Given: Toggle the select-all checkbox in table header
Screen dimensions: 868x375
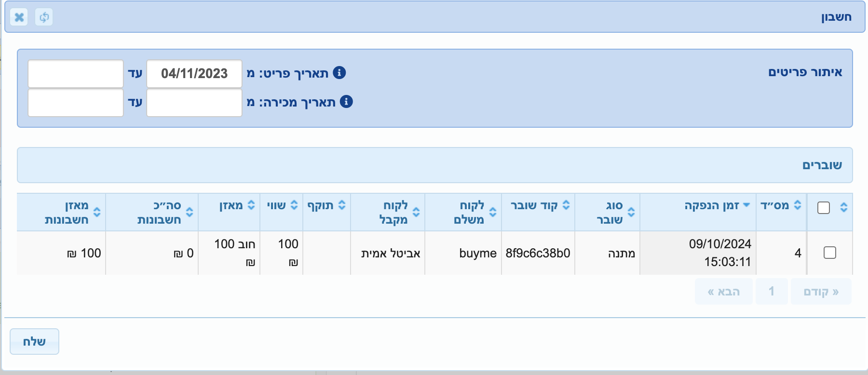Looking at the screenshot, I should (824, 208).
